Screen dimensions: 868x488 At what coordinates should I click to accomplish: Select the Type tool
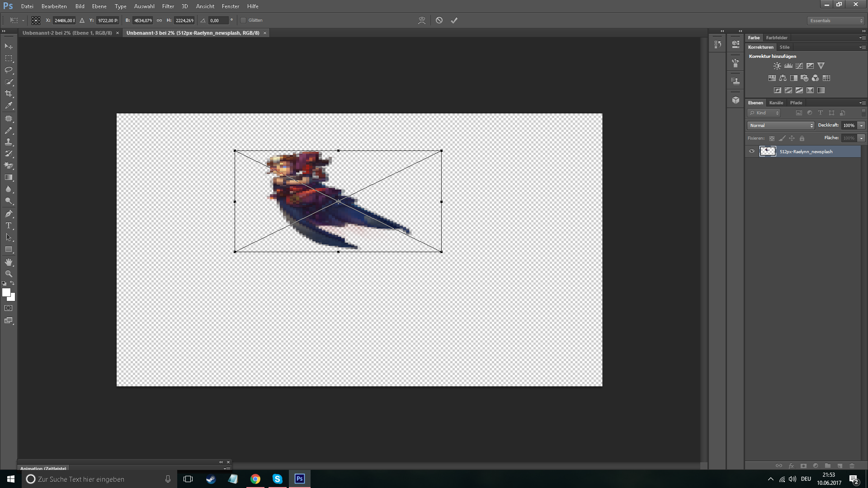(9, 225)
